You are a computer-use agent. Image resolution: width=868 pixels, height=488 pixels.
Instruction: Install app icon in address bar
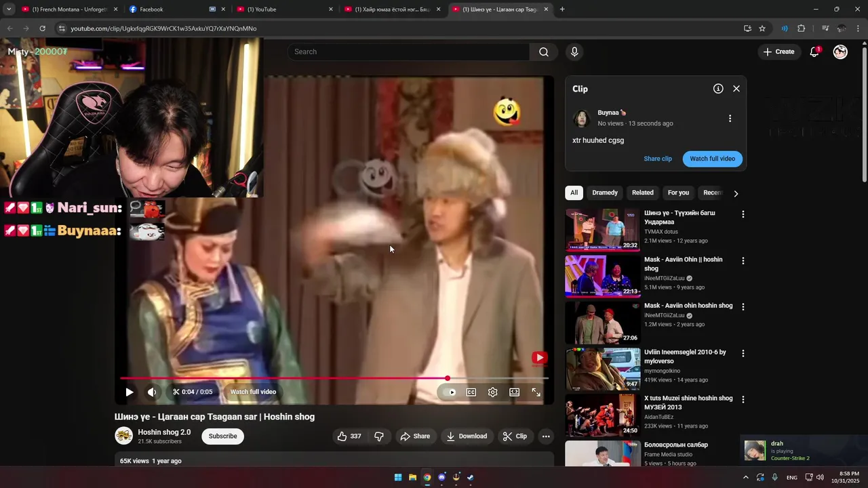pos(747,28)
